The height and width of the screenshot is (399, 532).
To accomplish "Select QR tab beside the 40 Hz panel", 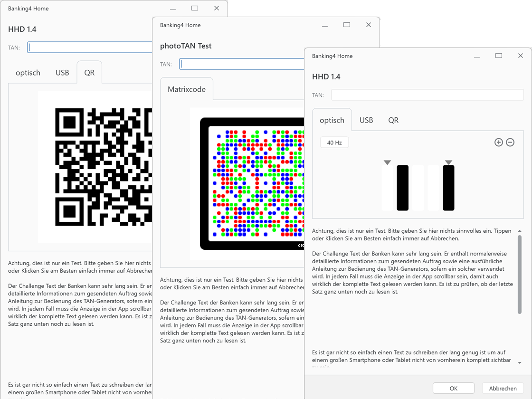I will click(x=393, y=120).
